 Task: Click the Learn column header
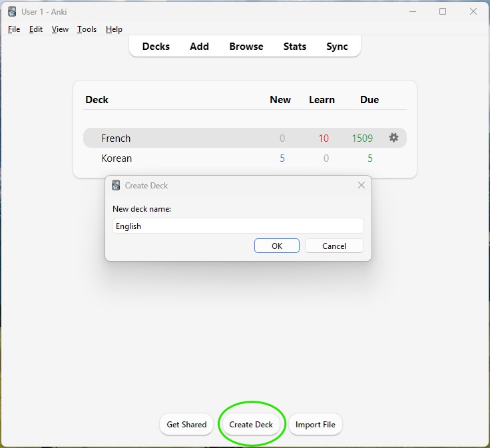(x=322, y=100)
